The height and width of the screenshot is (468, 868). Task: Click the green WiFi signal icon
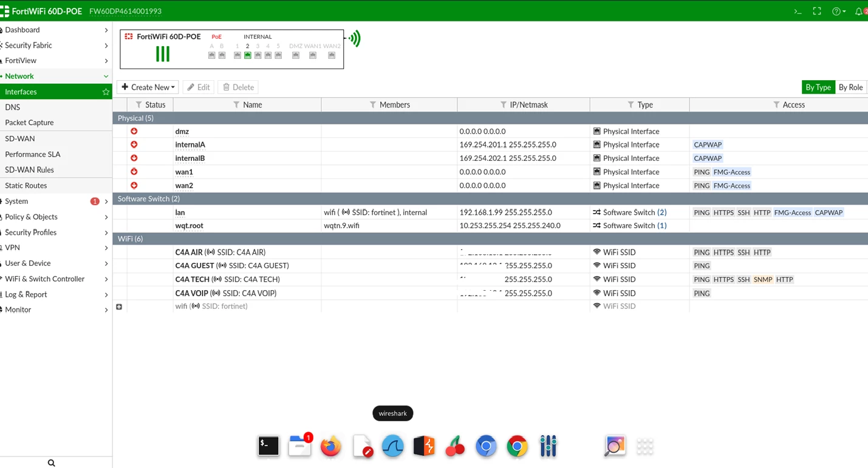tap(355, 39)
